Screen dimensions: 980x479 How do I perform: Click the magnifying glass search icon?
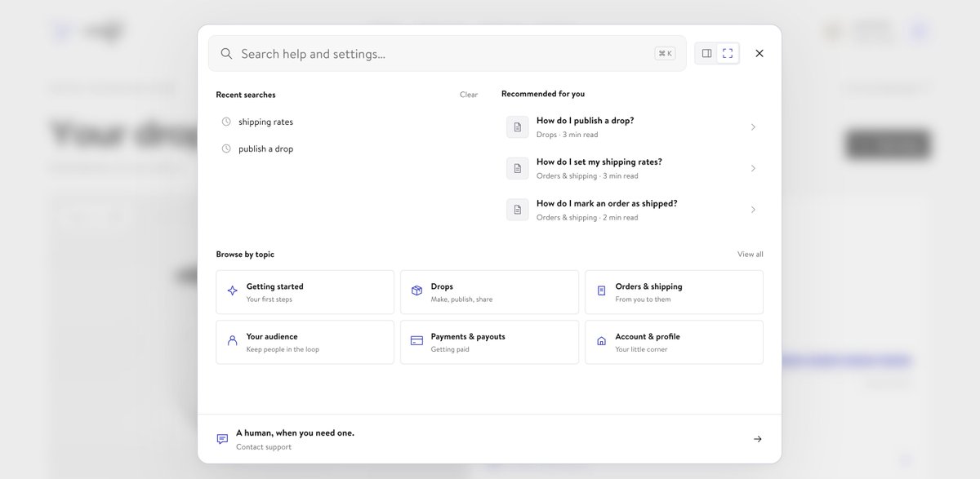click(x=227, y=53)
